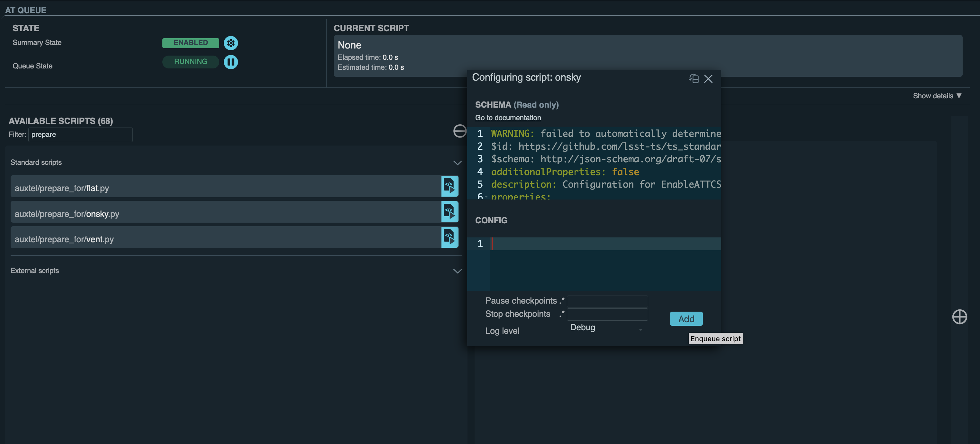
Task: Click the Summary State gear settings icon
Action: 231,43
